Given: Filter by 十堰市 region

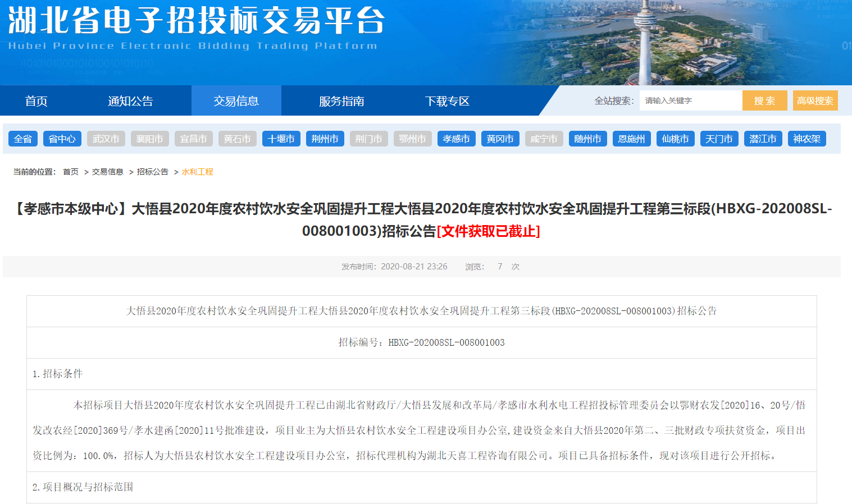Looking at the screenshot, I should (x=281, y=139).
